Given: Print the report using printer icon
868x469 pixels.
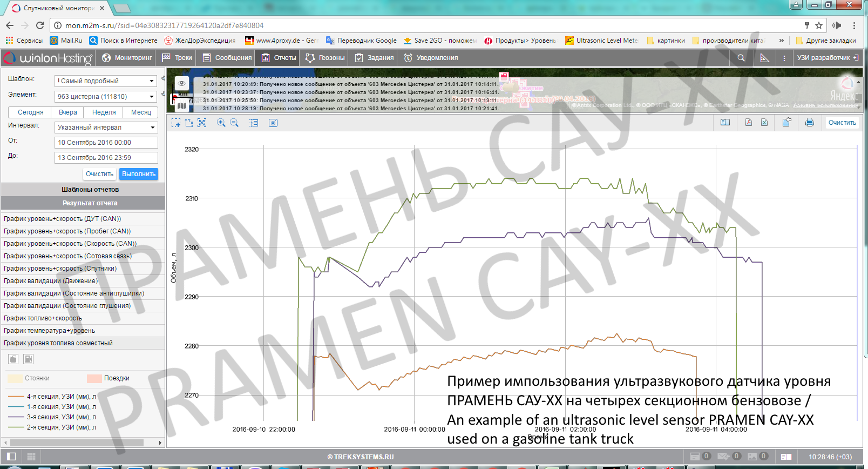Looking at the screenshot, I should (809, 123).
